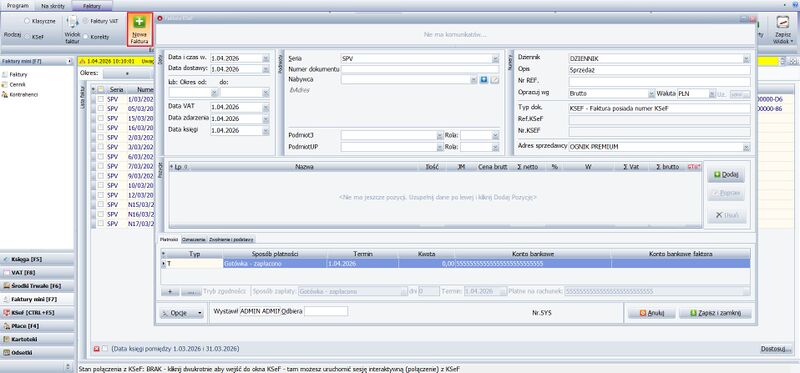This screenshot has width=800, height=373.
Task: Open the KSeF [CTRL+F5] module
Action: click(37, 312)
